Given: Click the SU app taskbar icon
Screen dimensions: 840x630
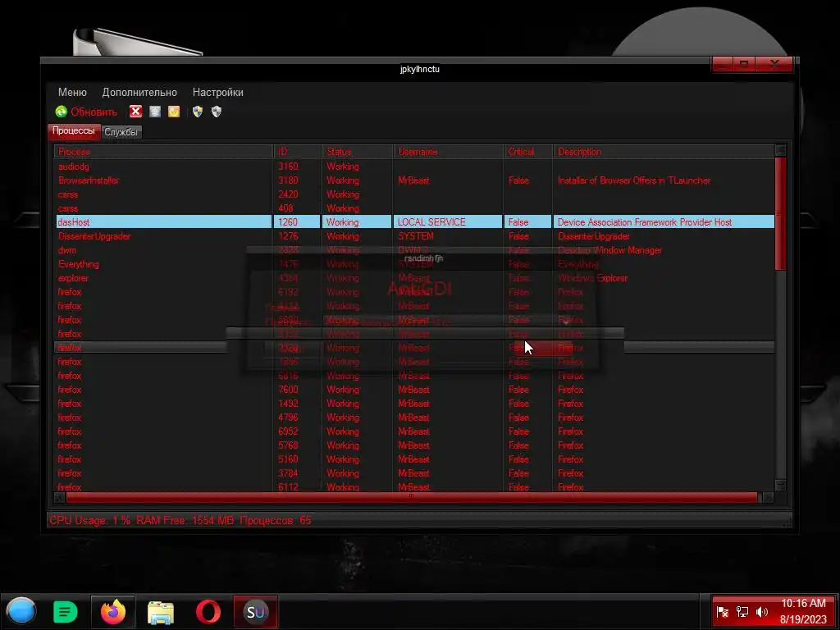Looking at the screenshot, I should pyautogui.click(x=256, y=612).
